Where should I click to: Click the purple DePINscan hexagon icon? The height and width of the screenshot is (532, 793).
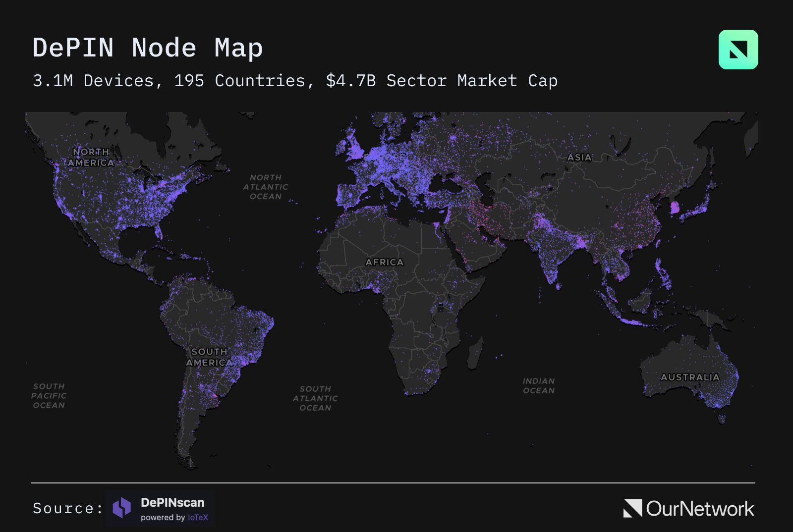click(x=122, y=508)
